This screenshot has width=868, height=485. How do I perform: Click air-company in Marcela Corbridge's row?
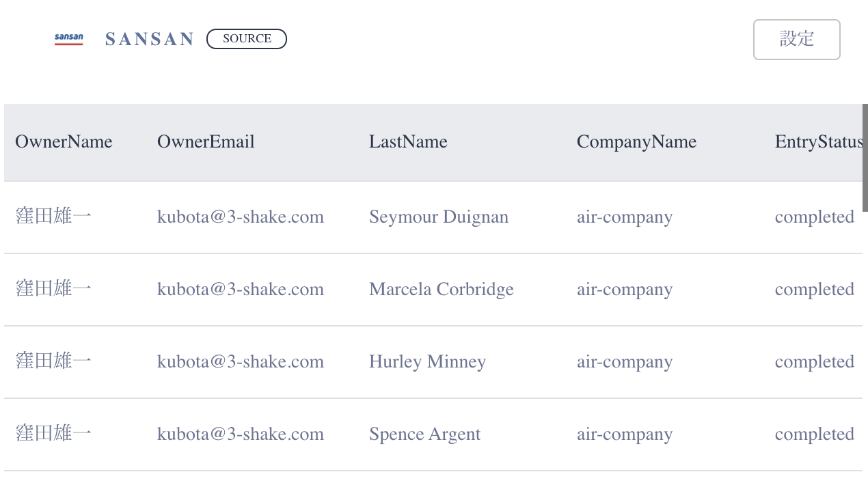coord(625,290)
